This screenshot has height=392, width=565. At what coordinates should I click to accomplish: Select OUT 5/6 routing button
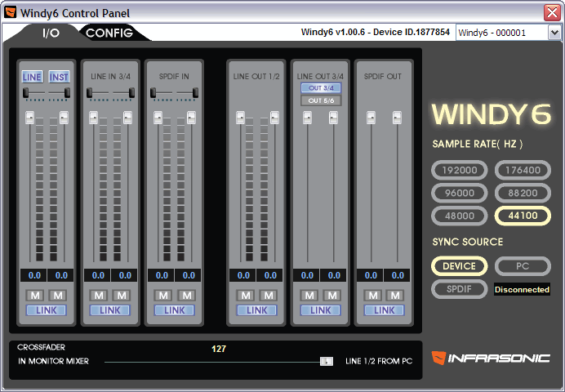(x=321, y=100)
